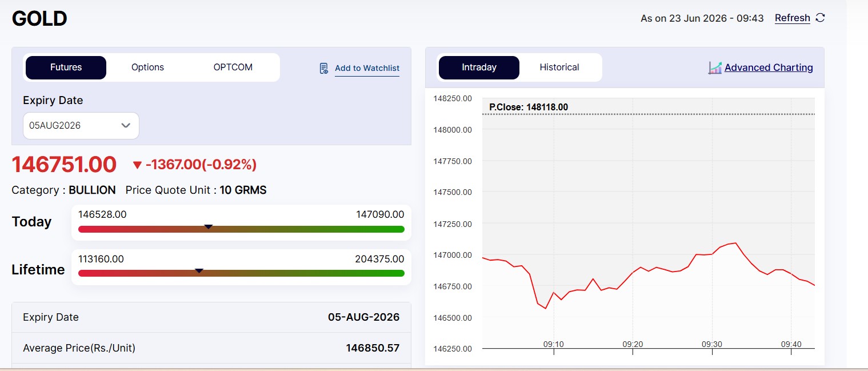
Task: Click the 09:10 time axis marker
Action: pyautogui.click(x=554, y=344)
